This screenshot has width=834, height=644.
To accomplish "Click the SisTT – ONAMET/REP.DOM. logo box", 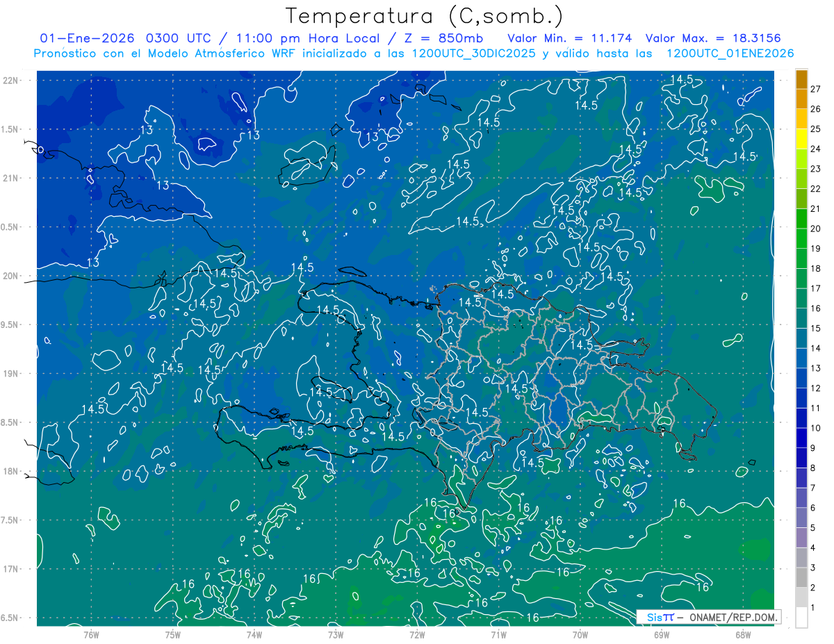I will [708, 617].
